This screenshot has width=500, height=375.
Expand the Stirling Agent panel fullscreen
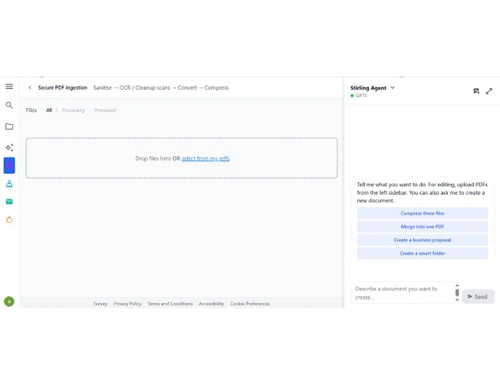[489, 91]
